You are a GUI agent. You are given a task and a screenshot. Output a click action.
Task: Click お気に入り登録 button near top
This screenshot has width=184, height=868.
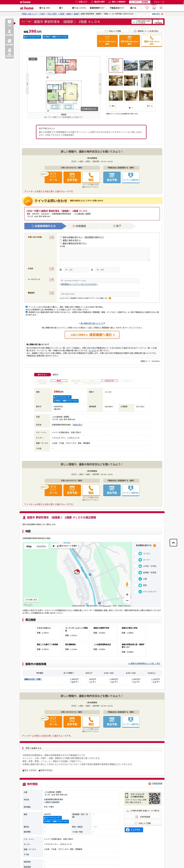(x=113, y=31)
